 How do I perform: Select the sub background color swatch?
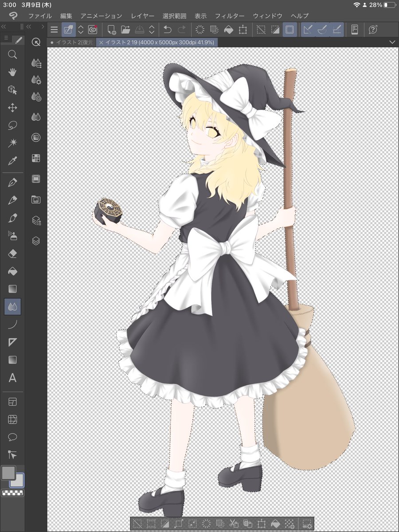(19, 481)
